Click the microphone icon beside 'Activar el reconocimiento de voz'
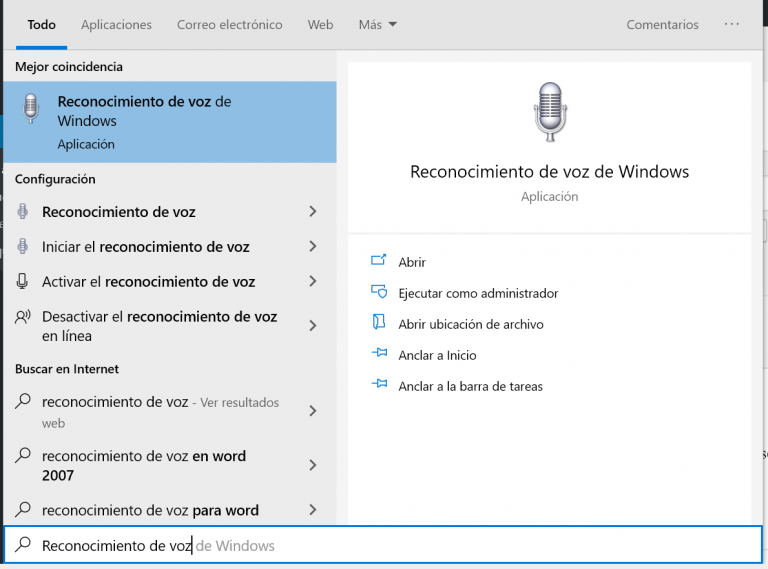The height and width of the screenshot is (569, 768). pos(22,281)
